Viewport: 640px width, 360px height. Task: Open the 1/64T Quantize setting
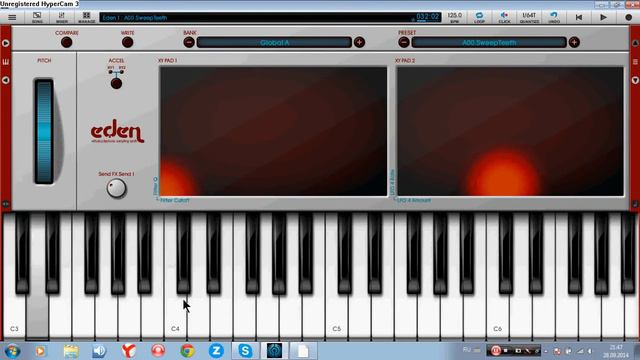coord(529,18)
